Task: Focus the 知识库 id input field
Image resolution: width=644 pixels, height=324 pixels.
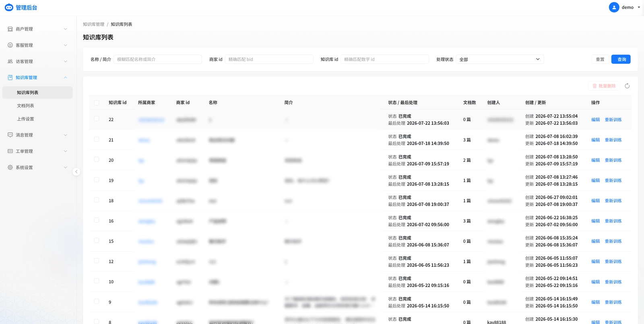Action: [385, 59]
